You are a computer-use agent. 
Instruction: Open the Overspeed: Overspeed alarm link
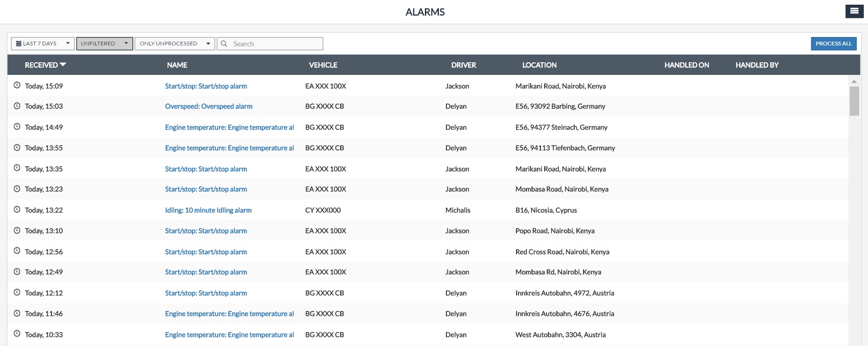pos(209,106)
